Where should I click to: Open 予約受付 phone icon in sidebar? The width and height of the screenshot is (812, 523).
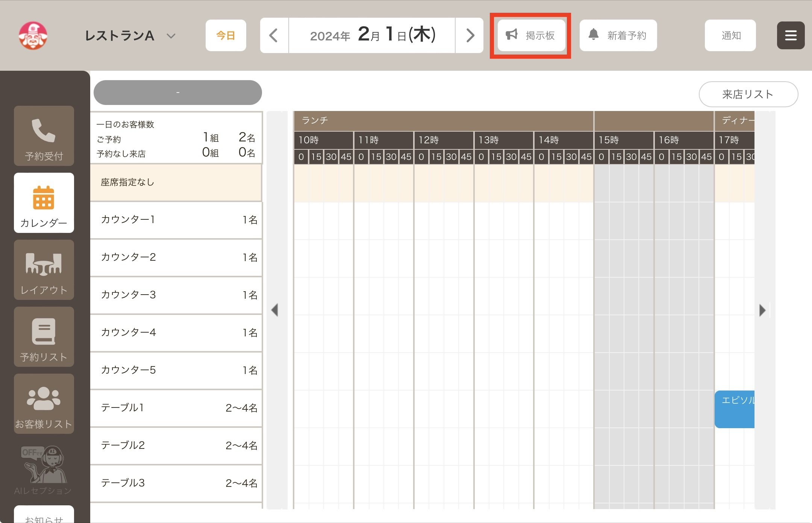[44, 136]
